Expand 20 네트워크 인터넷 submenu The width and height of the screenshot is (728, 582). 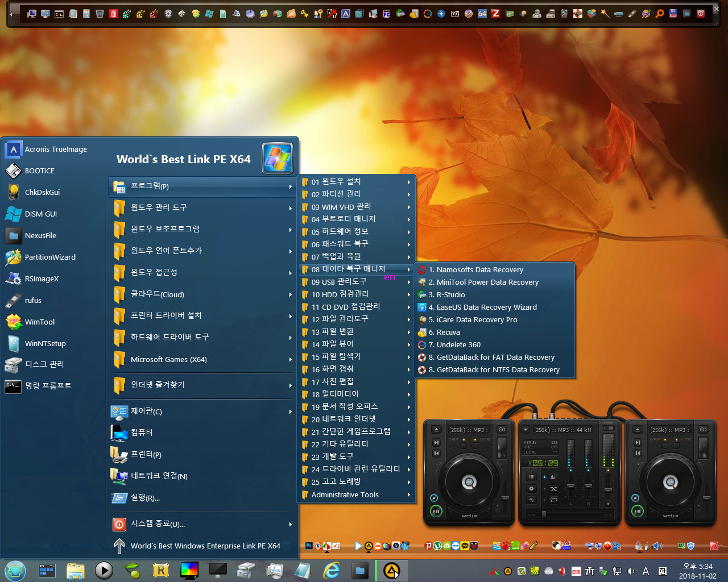coord(357,419)
